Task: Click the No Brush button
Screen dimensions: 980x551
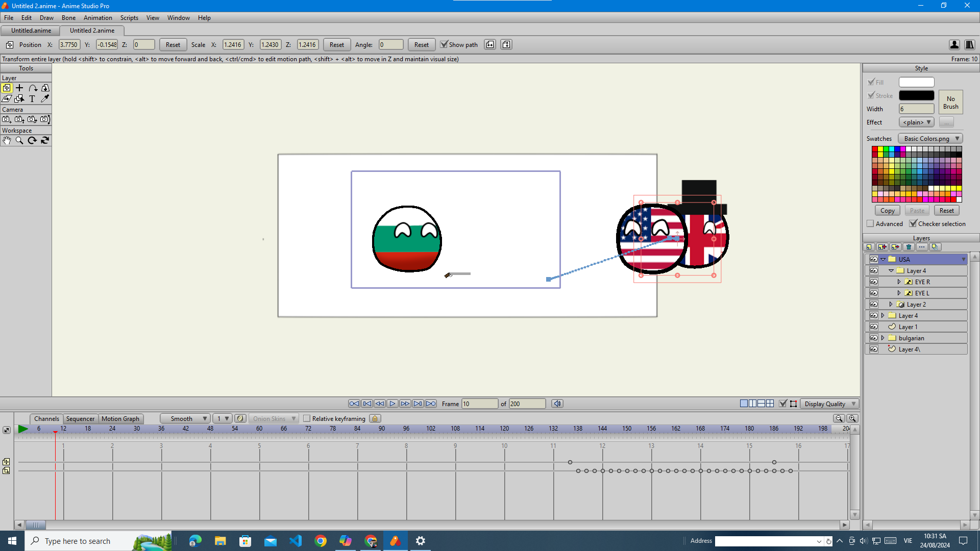Action: pos(950,102)
